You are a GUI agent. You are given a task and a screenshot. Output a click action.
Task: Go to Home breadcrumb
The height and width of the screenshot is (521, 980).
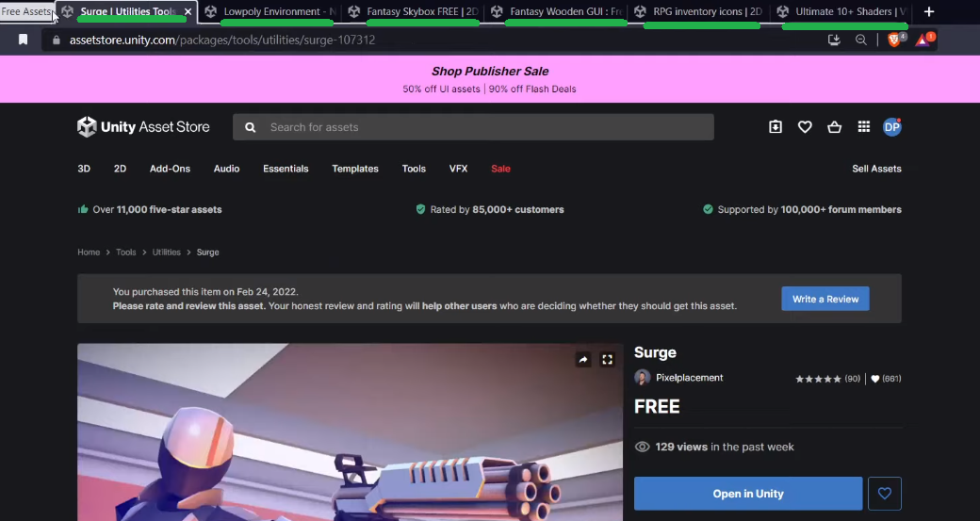click(x=89, y=252)
